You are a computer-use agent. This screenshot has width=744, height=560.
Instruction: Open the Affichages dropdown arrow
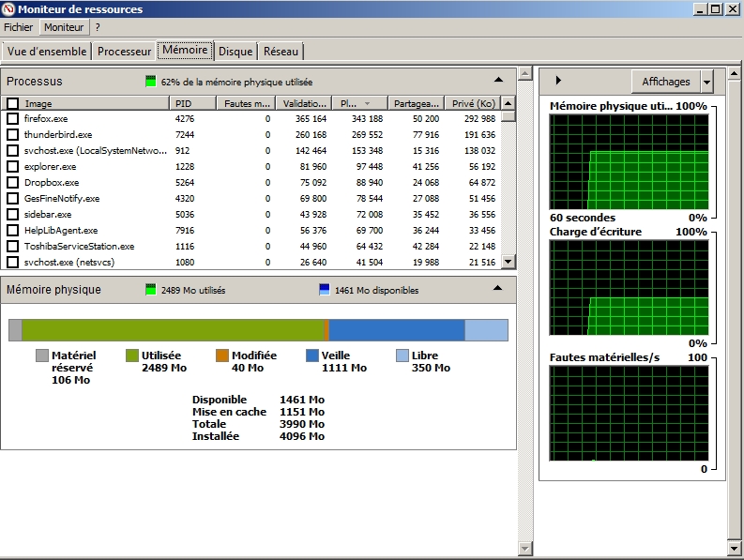[x=706, y=82]
